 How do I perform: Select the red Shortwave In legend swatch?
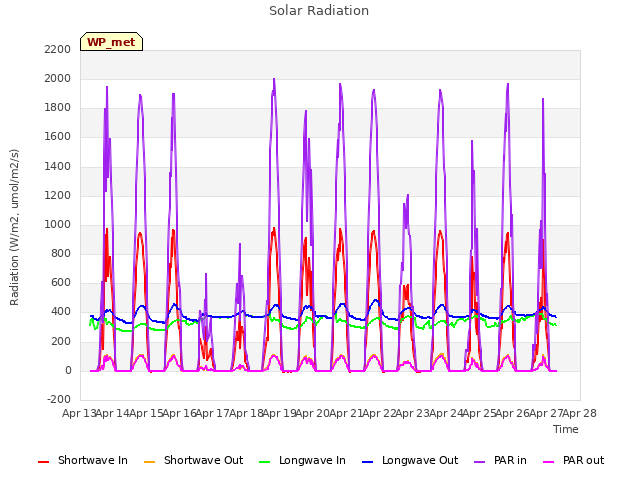[x=43, y=462]
